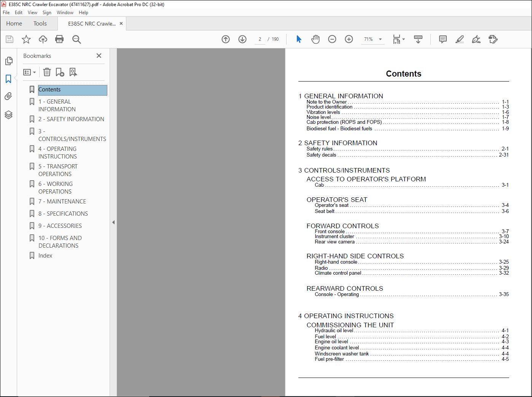Image resolution: width=532 pixels, height=397 pixels.
Task: Open bookmark 10 - FORMS AND DECLARATIONS
Action: 60,242
